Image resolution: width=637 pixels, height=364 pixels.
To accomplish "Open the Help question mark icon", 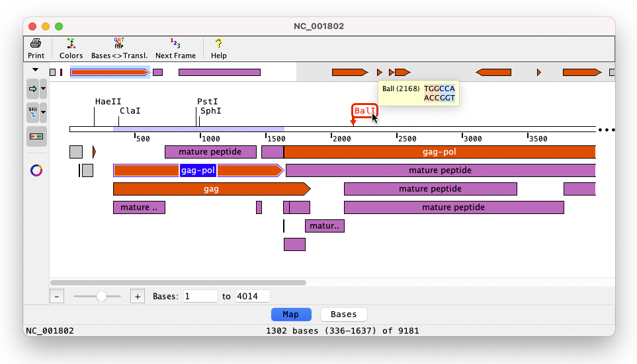I will pyautogui.click(x=218, y=44).
